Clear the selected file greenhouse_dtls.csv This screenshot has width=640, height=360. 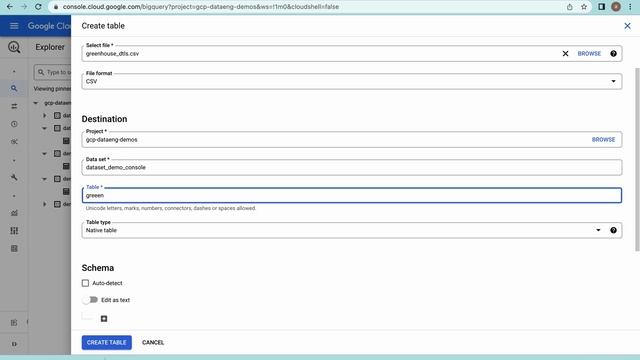(565, 53)
